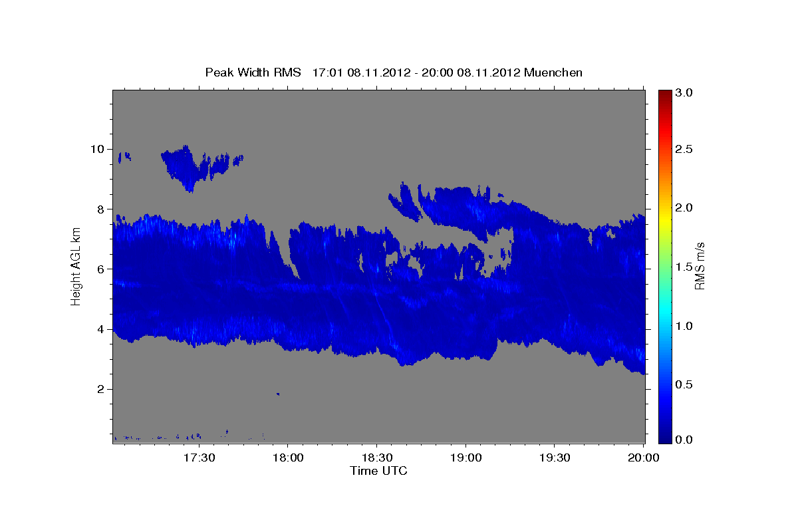
Task: Click the 18:00 time tick label
Action: (x=288, y=458)
